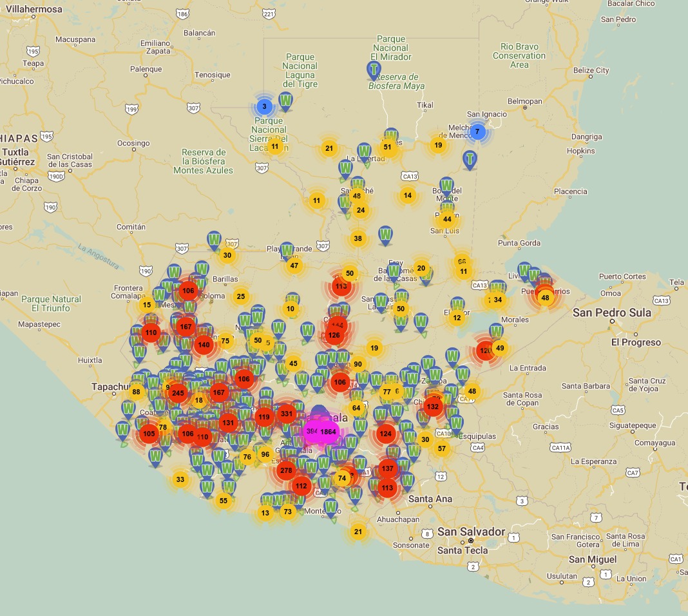Open the red 105 cluster marker
This screenshot has width=688, height=616.
click(x=149, y=434)
